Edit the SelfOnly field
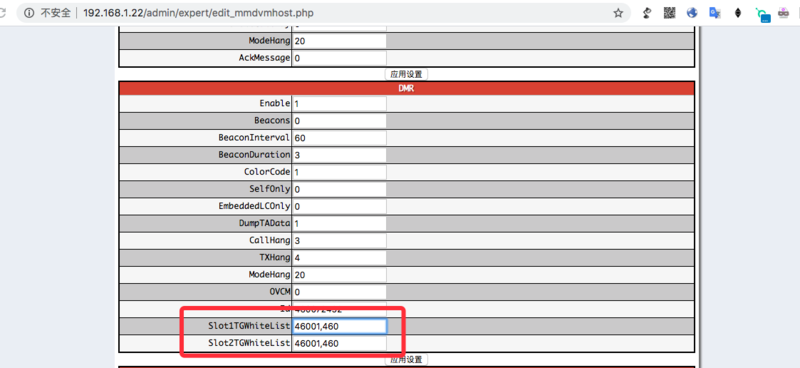This screenshot has width=800, height=368. pyautogui.click(x=339, y=189)
